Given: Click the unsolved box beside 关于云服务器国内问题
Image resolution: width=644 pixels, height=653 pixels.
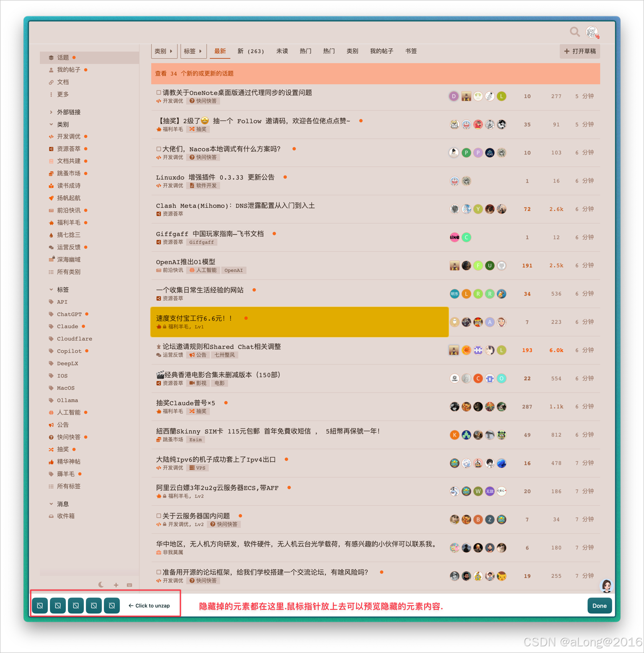Looking at the screenshot, I should (159, 516).
